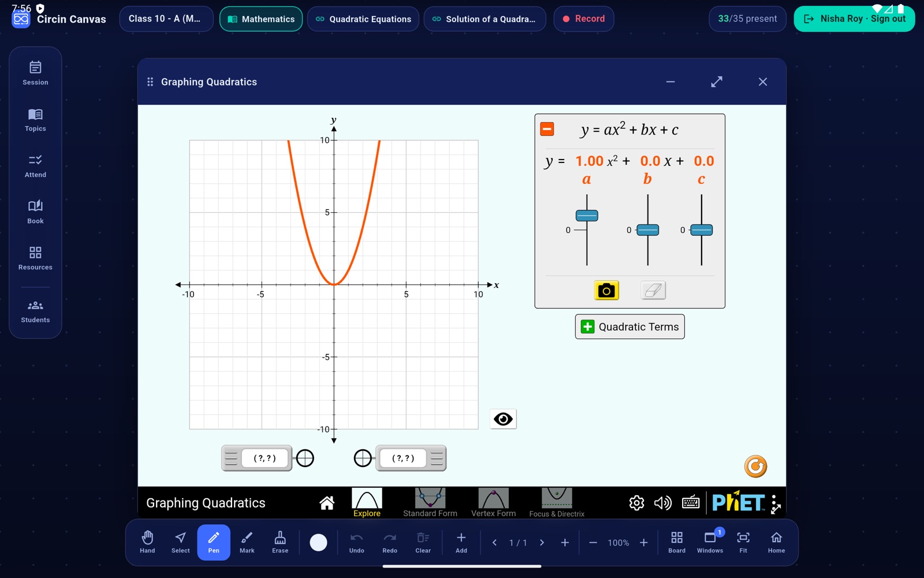924x578 pixels.
Task: Open the Book sidebar item
Action: coord(35,212)
